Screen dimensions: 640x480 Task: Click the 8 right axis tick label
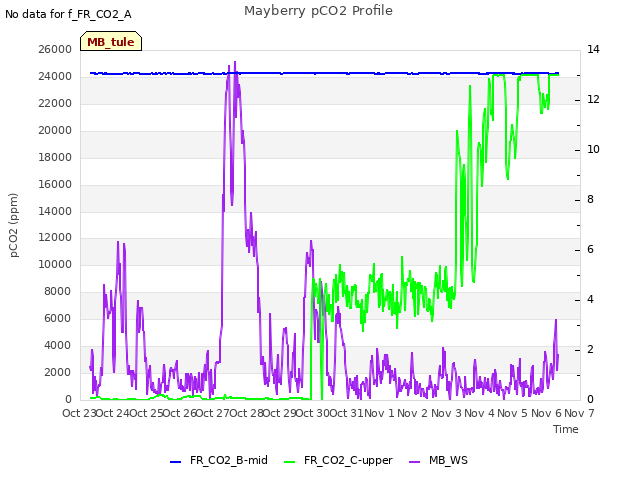(x=590, y=200)
